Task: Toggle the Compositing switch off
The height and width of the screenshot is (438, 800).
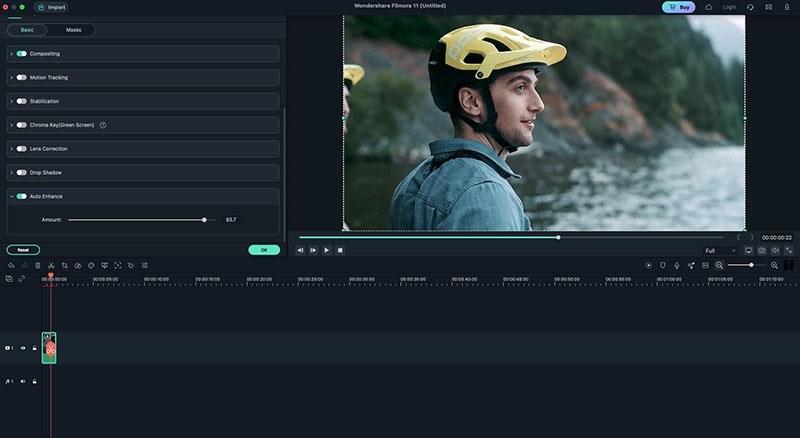Action: (21, 54)
